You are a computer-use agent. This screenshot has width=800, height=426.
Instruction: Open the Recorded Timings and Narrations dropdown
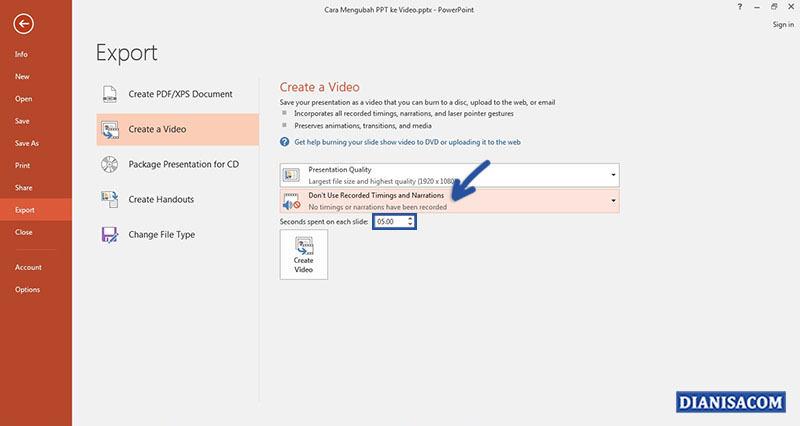tap(613, 200)
